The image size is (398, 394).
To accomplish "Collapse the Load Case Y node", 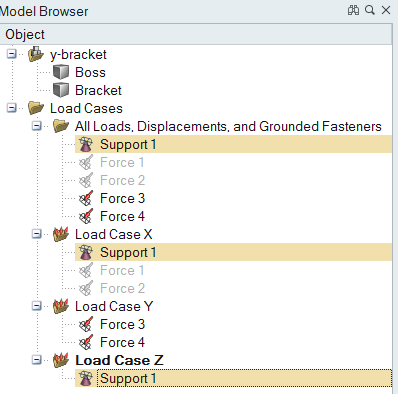I will click(37, 306).
